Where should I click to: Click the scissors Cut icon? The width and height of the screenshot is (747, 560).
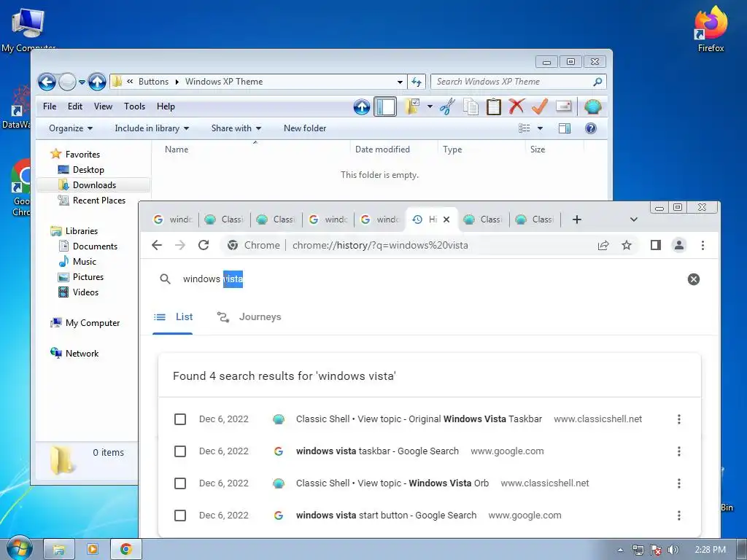click(447, 106)
